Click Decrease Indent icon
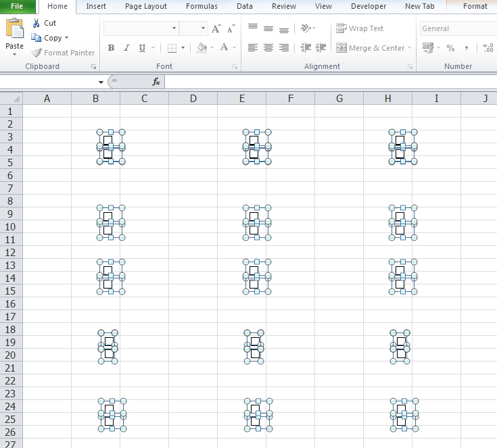 pos(306,48)
